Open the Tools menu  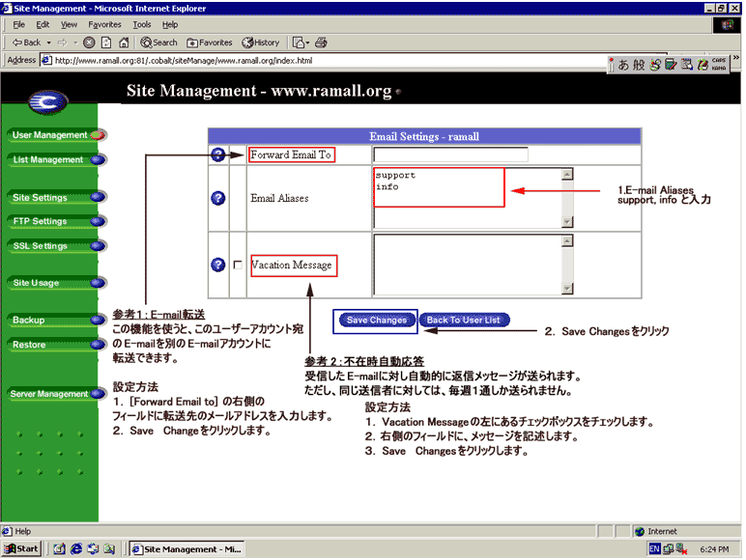click(142, 24)
